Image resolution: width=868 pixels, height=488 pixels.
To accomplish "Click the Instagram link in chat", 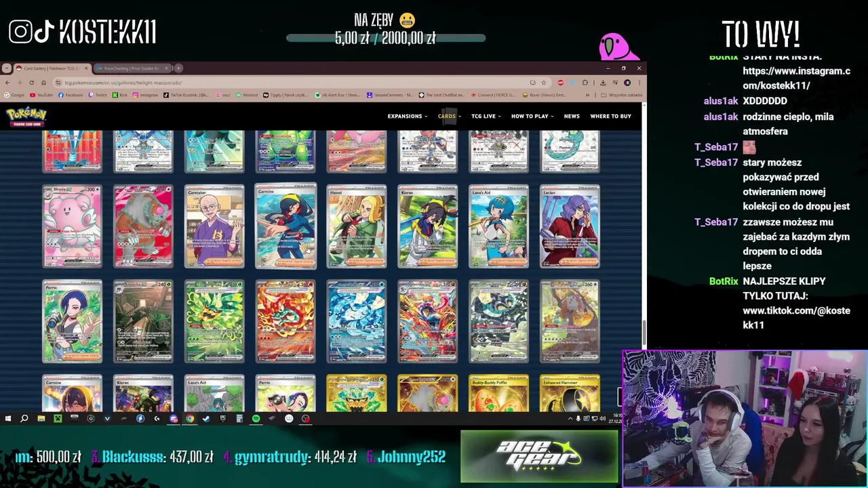I will tap(796, 78).
